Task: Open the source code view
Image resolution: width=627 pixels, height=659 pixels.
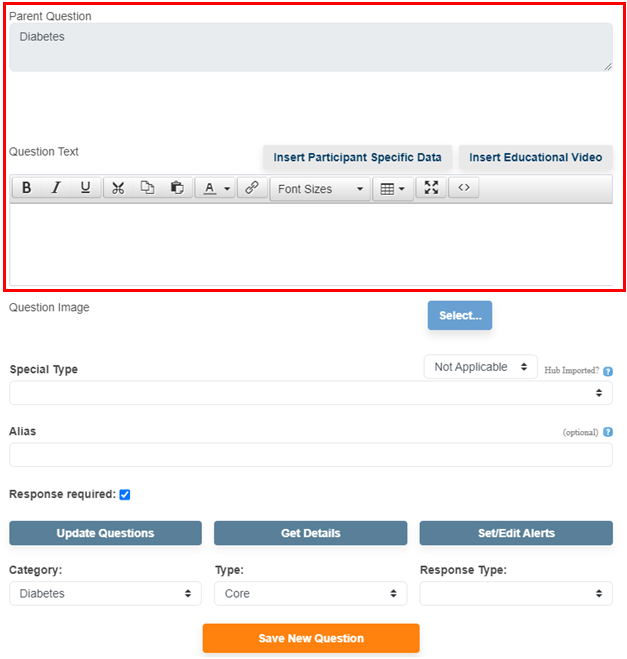Action: point(463,188)
